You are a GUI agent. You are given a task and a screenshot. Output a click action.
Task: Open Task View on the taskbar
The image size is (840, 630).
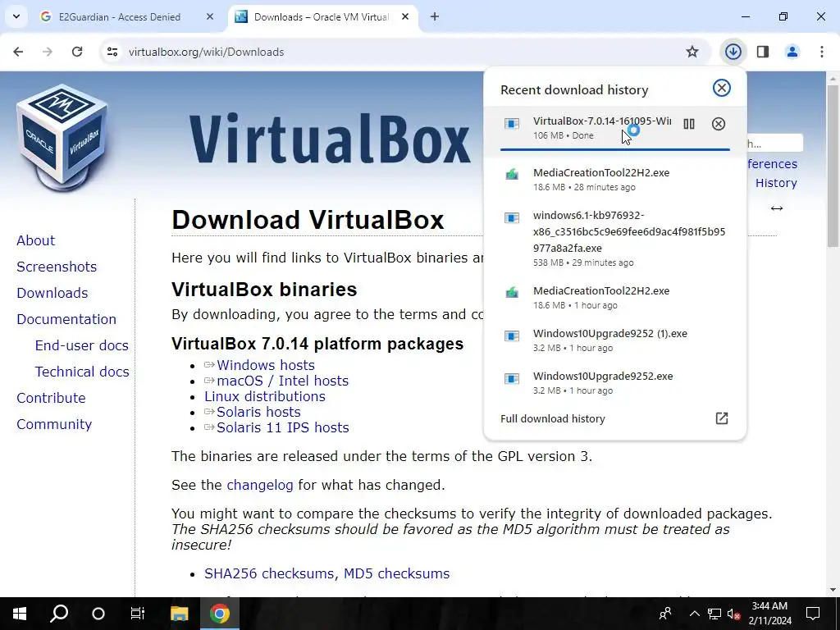(138, 614)
